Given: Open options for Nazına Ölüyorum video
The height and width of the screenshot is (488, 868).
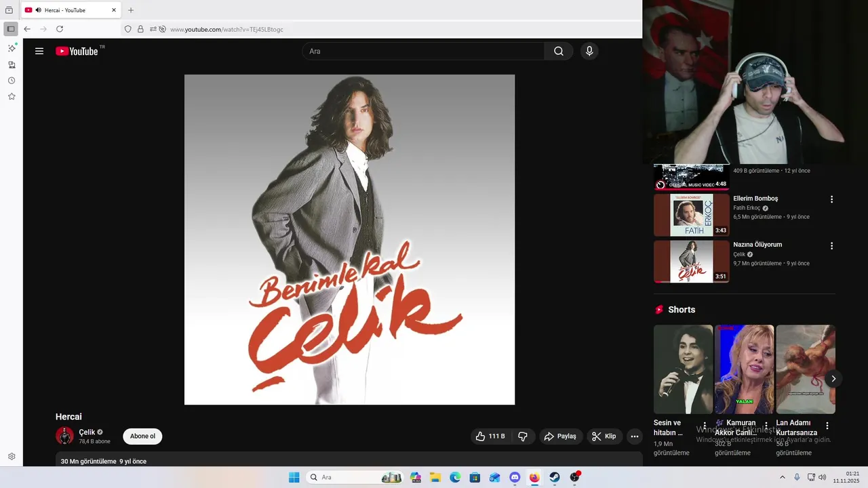Looking at the screenshot, I should point(831,246).
